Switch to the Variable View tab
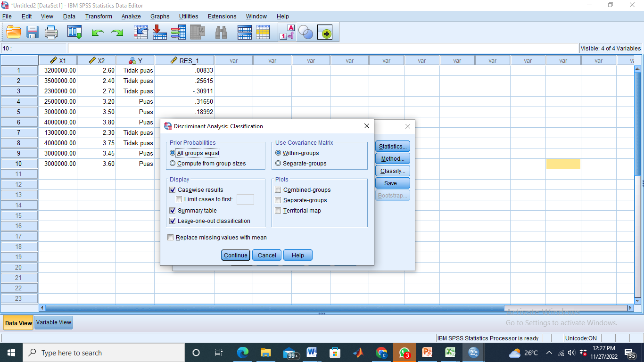 coord(54,323)
